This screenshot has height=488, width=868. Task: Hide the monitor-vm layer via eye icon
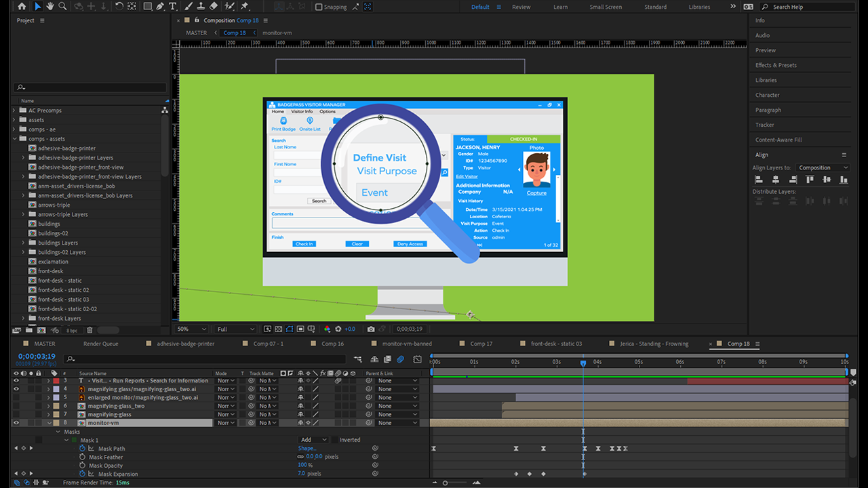tap(16, 423)
